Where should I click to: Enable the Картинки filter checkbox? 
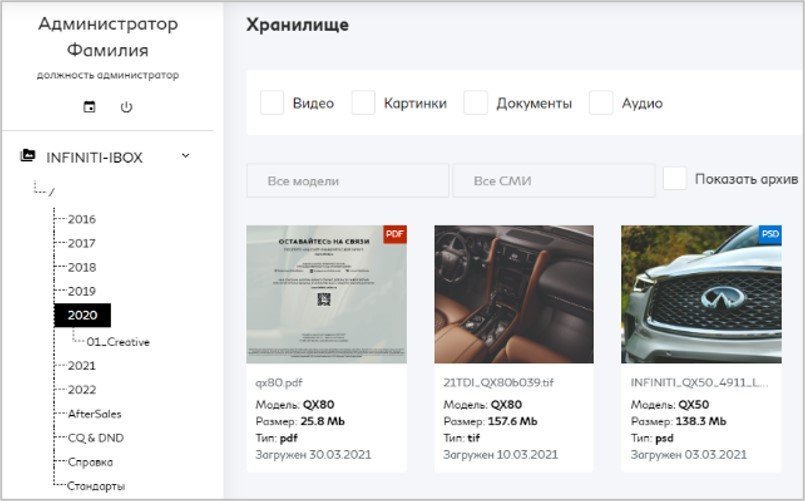[363, 103]
